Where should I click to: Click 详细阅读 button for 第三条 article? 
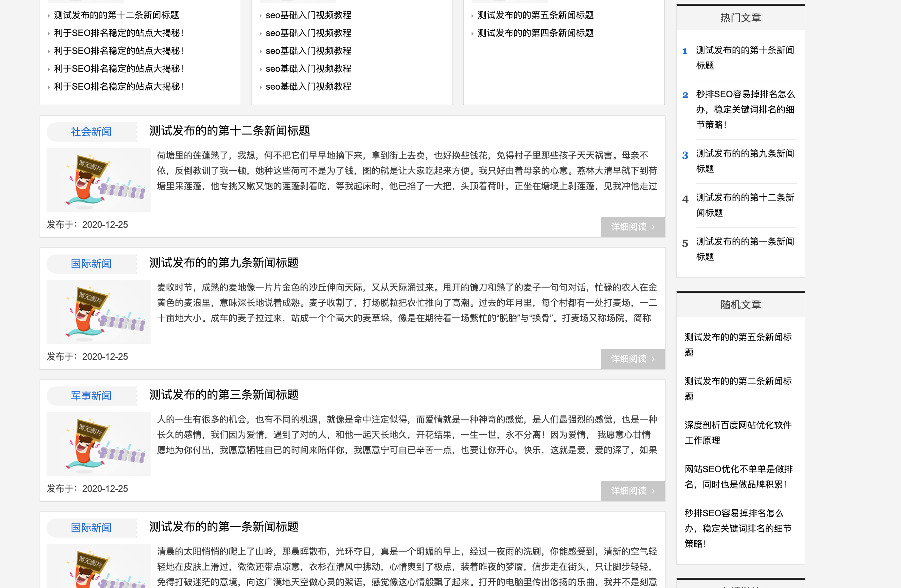(x=633, y=491)
